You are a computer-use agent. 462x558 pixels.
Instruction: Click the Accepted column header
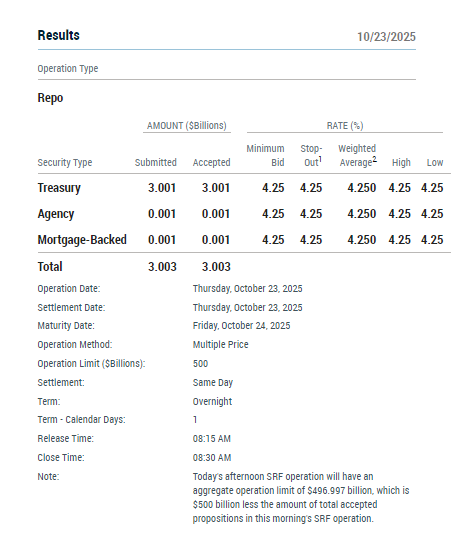click(x=211, y=162)
